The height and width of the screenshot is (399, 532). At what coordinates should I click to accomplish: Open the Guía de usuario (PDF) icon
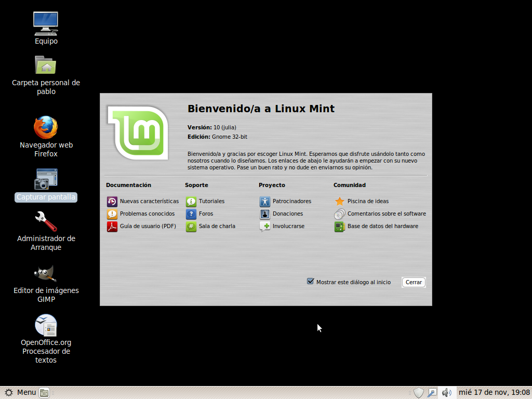click(x=112, y=227)
